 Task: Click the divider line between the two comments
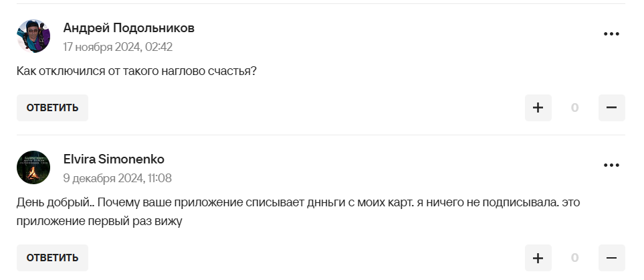(x=321, y=135)
